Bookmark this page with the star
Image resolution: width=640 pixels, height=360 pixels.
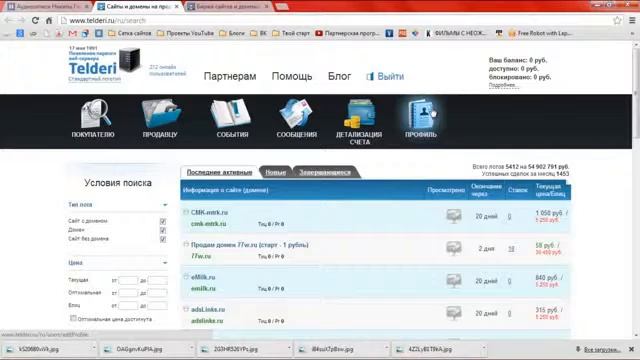[x=617, y=20]
